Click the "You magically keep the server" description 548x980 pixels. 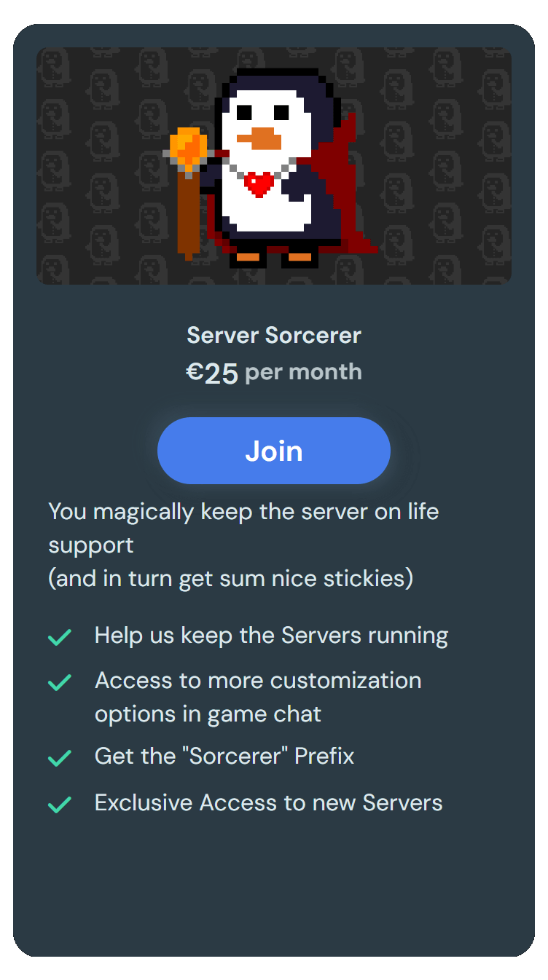point(243,528)
